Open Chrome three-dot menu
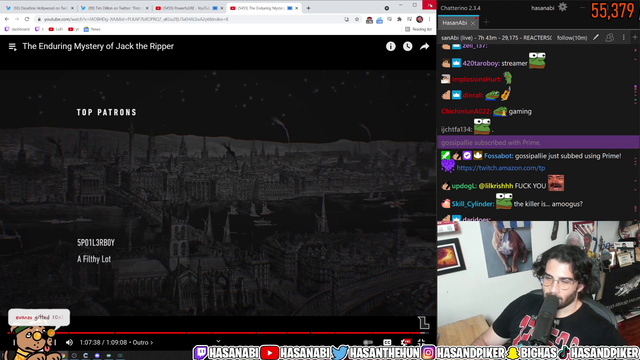The height and width of the screenshot is (360, 640). pyautogui.click(x=429, y=19)
